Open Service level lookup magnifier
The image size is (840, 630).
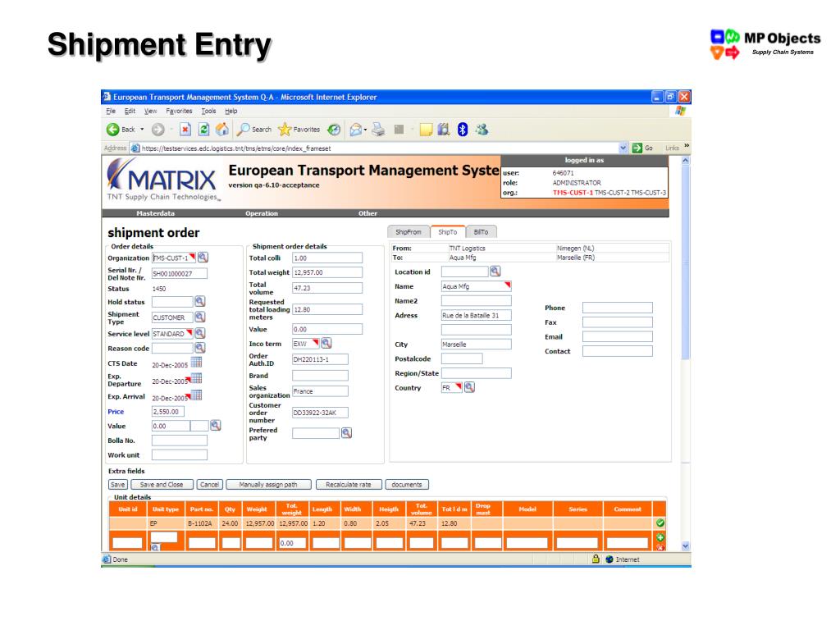click(x=200, y=333)
